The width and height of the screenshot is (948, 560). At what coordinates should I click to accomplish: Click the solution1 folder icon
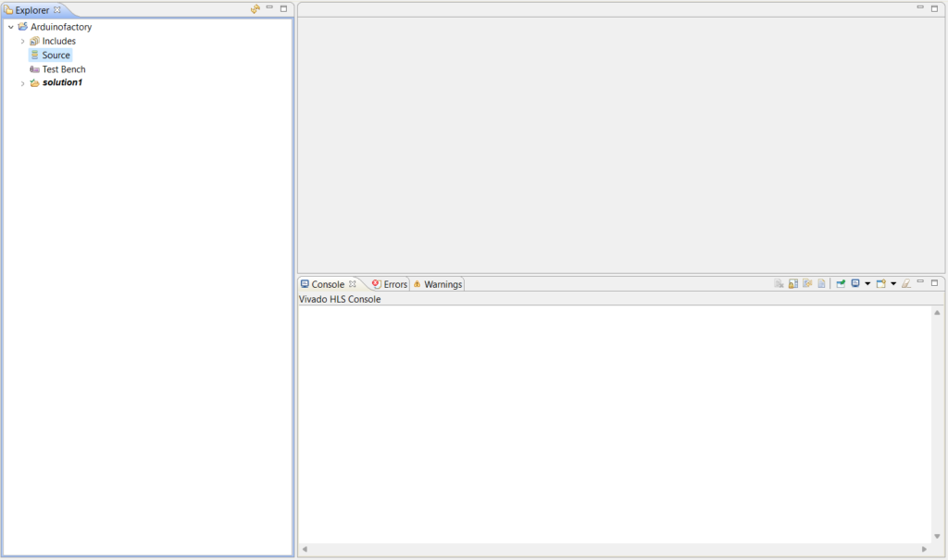click(x=34, y=83)
